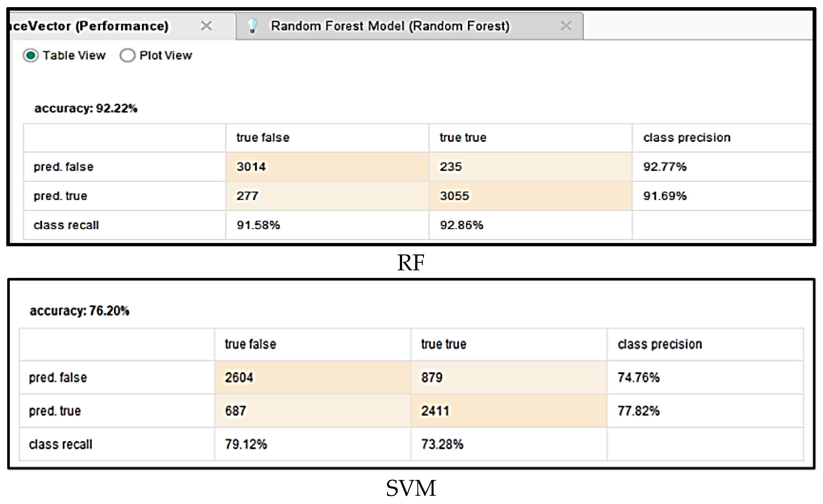Image resolution: width=823 pixels, height=504 pixels.
Task: Switch to Random Forest Model tab
Action: (390, 26)
